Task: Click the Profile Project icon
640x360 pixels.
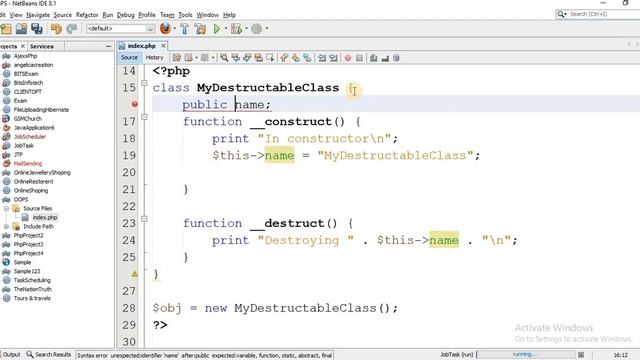Action: coord(256,29)
